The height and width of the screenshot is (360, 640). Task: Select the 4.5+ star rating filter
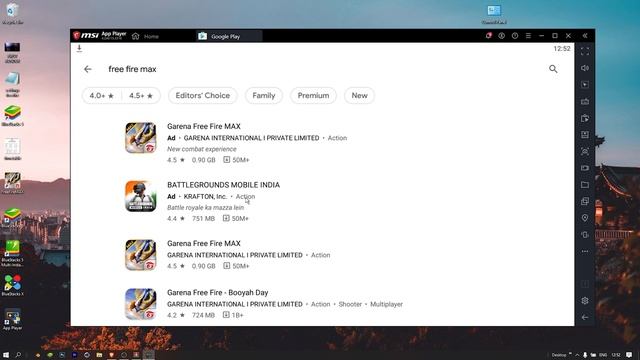pos(141,96)
